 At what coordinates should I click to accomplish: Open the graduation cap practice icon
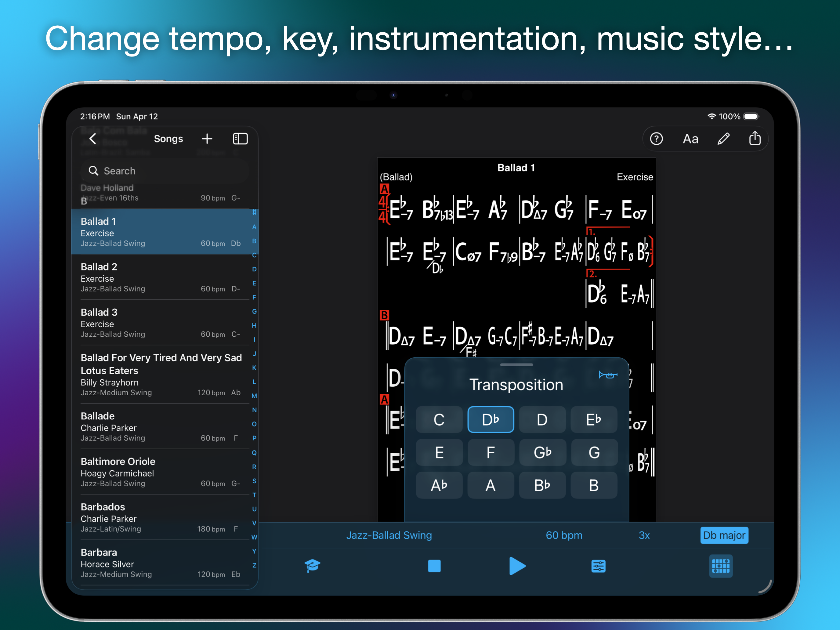pyautogui.click(x=312, y=566)
